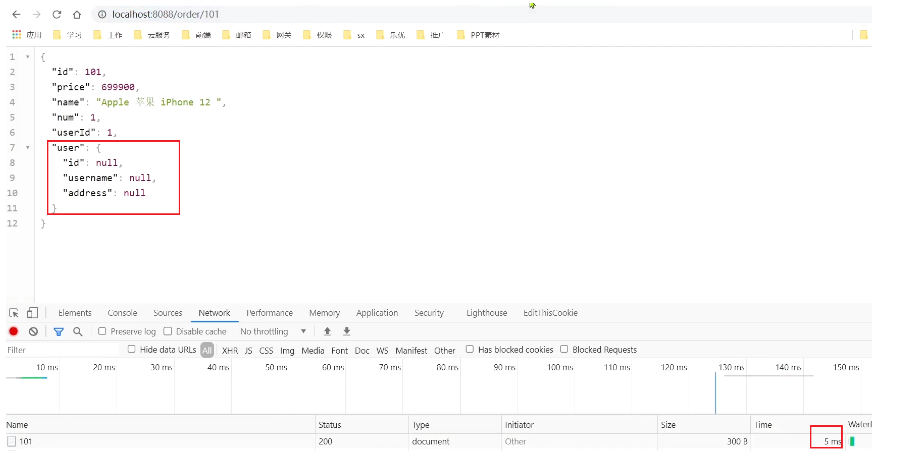Open the No throttling dropdown
This screenshot has height=468, width=904.
click(x=273, y=331)
